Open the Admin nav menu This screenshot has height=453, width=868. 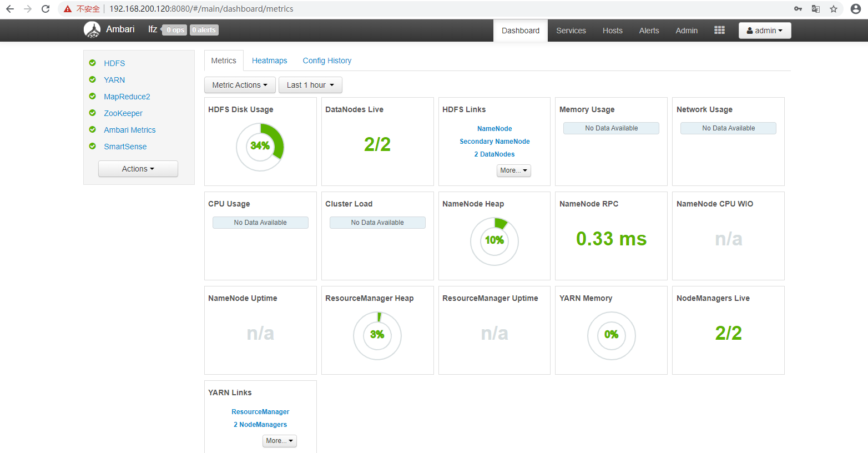pyautogui.click(x=687, y=31)
